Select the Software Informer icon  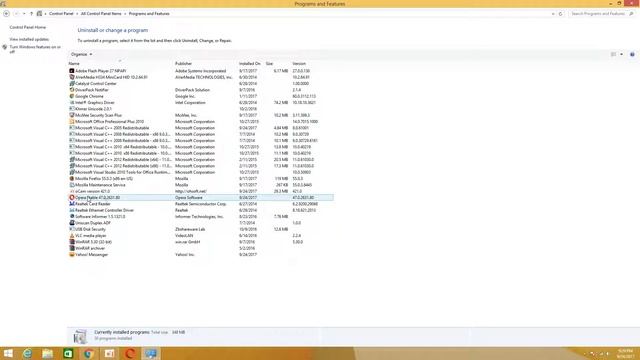coord(72,216)
